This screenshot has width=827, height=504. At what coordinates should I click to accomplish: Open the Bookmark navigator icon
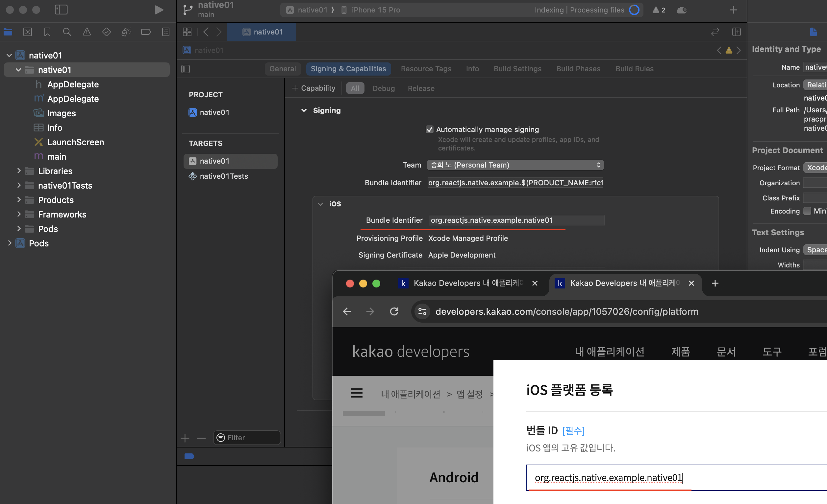[x=47, y=32]
